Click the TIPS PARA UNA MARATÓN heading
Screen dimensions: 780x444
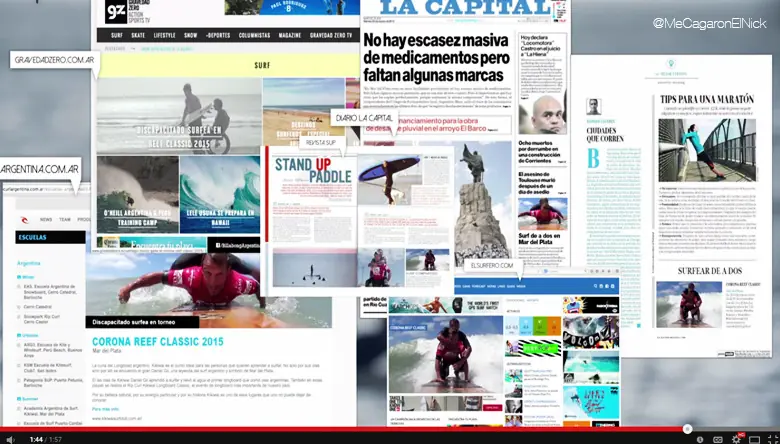(707, 99)
